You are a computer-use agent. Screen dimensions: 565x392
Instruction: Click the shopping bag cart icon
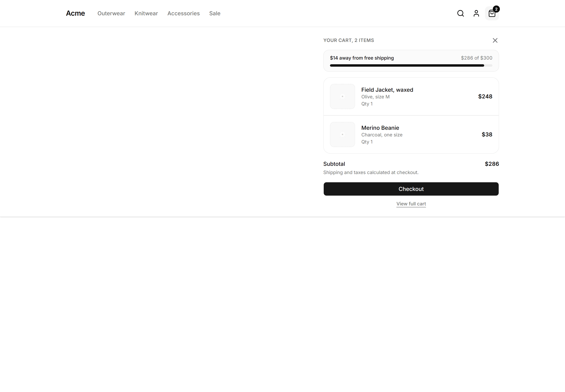pos(492,13)
